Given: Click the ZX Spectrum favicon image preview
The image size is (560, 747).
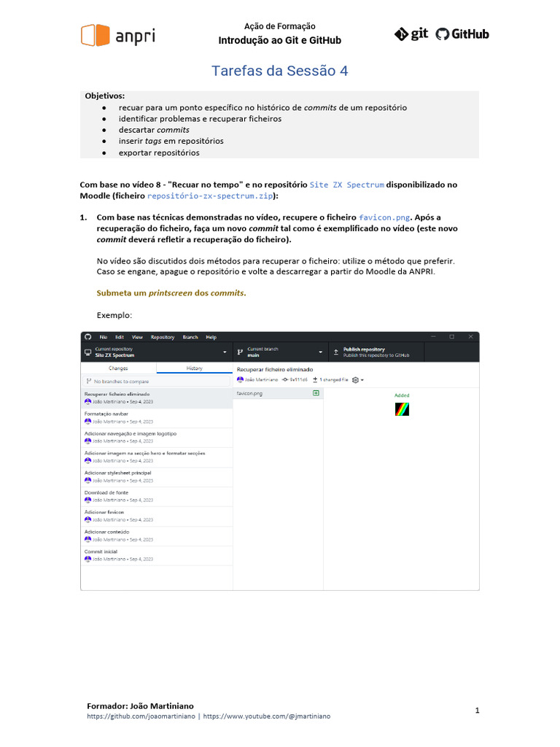Looking at the screenshot, I should 402,409.
